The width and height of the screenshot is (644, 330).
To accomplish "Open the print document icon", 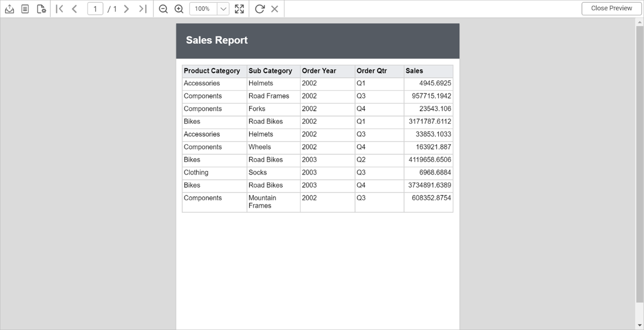I will pos(25,9).
